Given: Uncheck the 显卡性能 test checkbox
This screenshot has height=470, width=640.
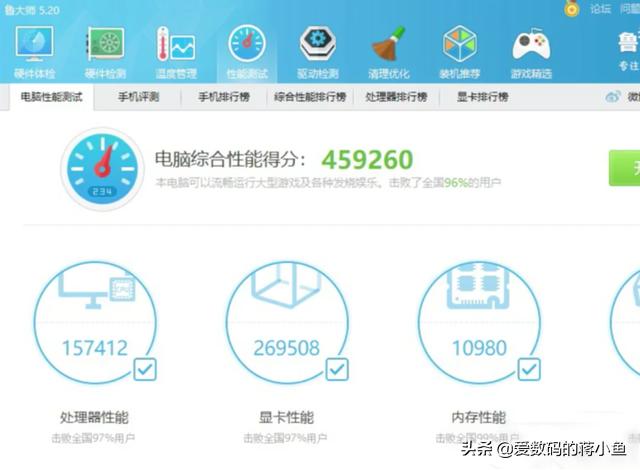Looking at the screenshot, I should tap(337, 369).
